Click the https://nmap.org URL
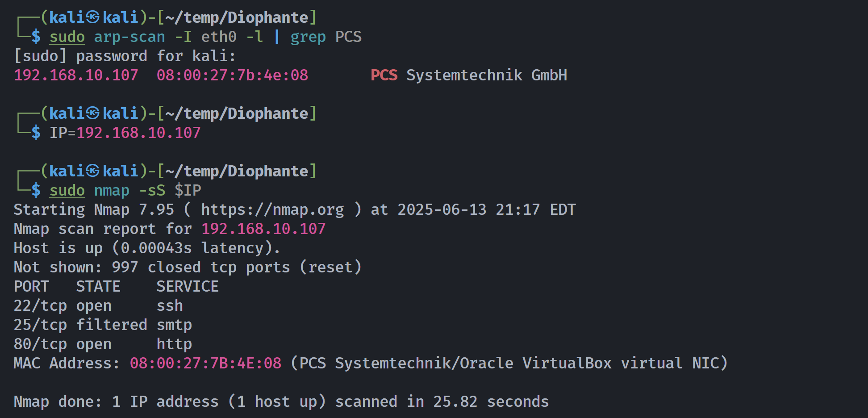 tap(272, 209)
